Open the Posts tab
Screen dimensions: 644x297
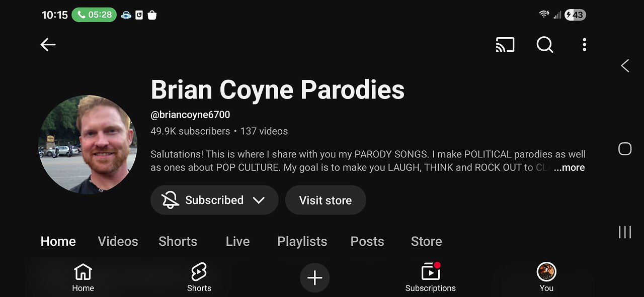click(367, 241)
